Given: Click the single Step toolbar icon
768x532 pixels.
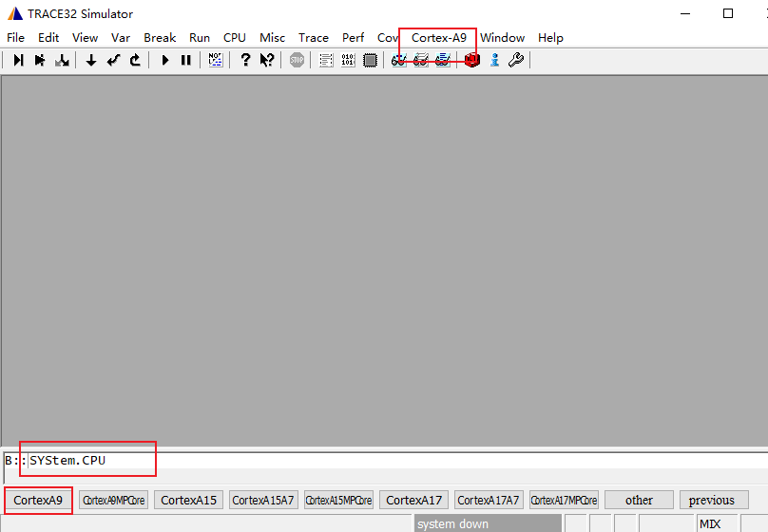Looking at the screenshot, I should click(18, 60).
